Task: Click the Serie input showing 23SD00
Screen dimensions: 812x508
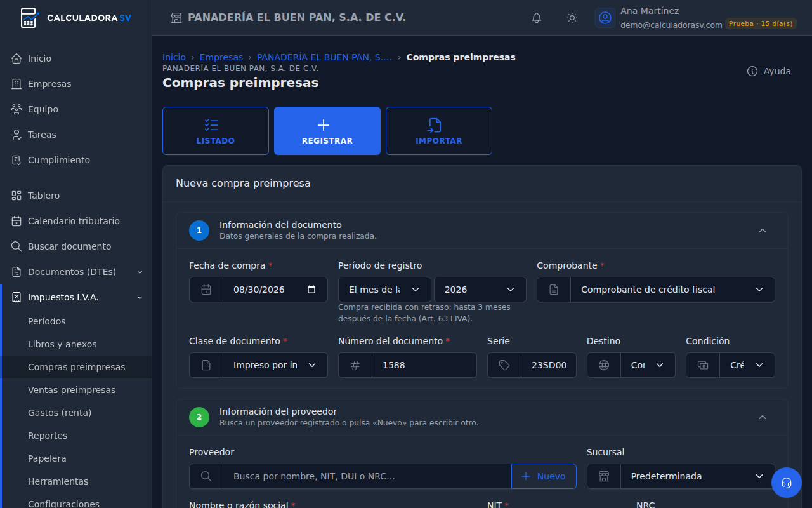Action: (x=549, y=365)
